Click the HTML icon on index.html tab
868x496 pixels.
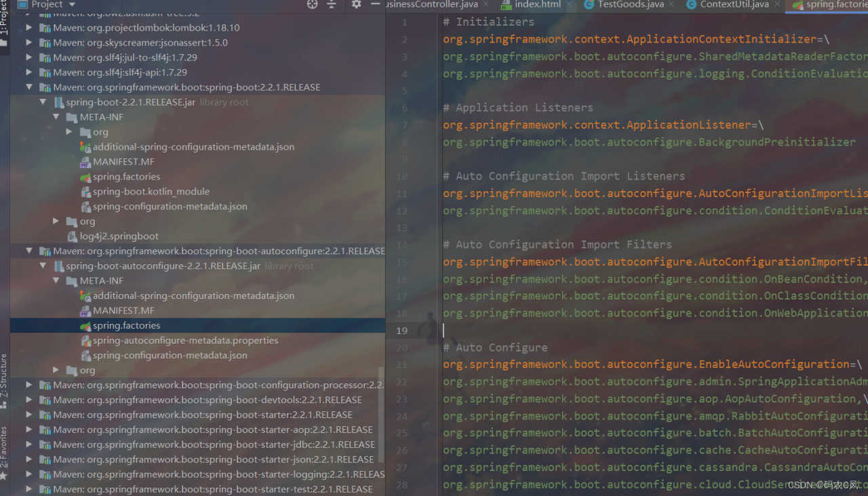point(506,5)
